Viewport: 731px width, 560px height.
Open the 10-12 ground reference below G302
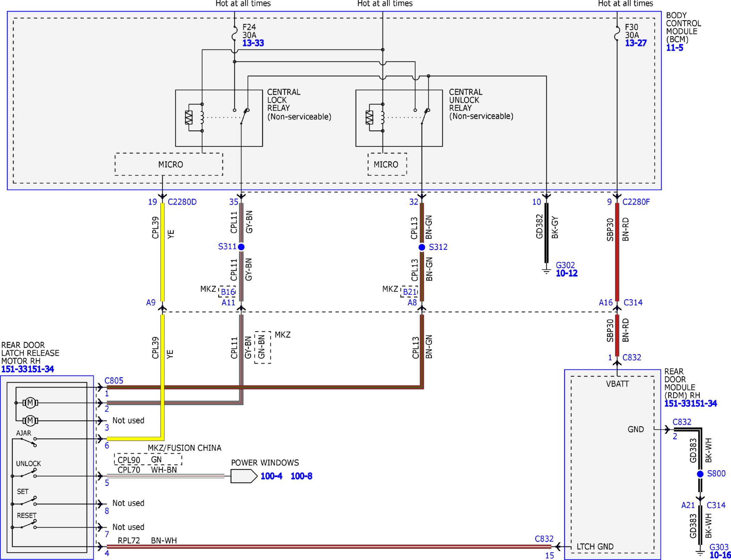(x=567, y=273)
